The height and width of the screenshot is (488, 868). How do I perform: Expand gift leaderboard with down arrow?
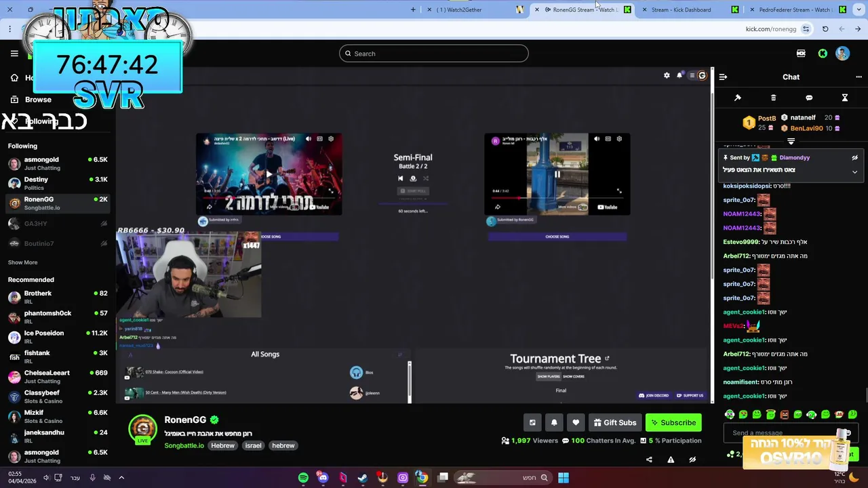coord(791,141)
